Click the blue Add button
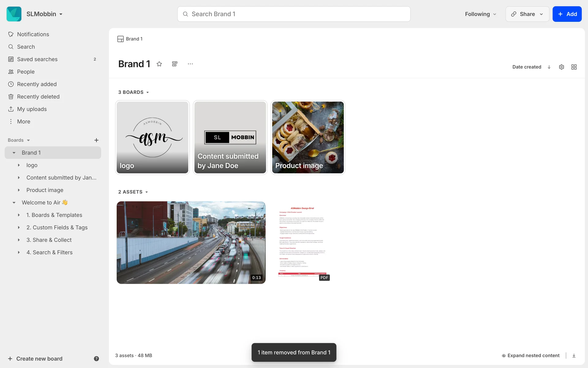The height and width of the screenshot is (368, 588). (x=567, y=14)
